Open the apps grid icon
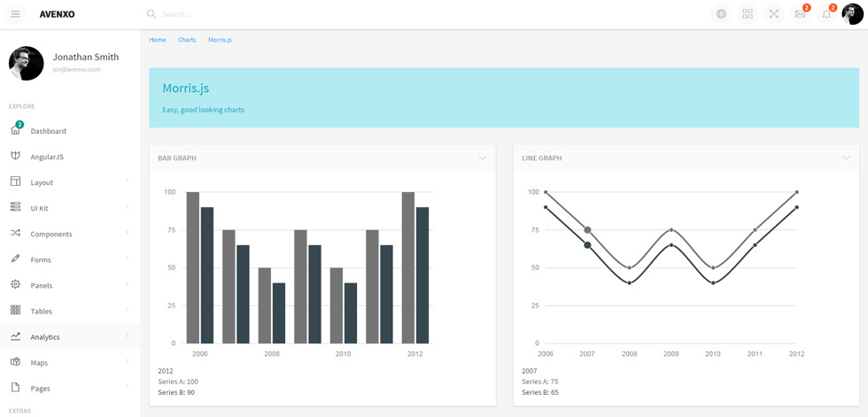868x417 pixels. click(x=748, y=14)
